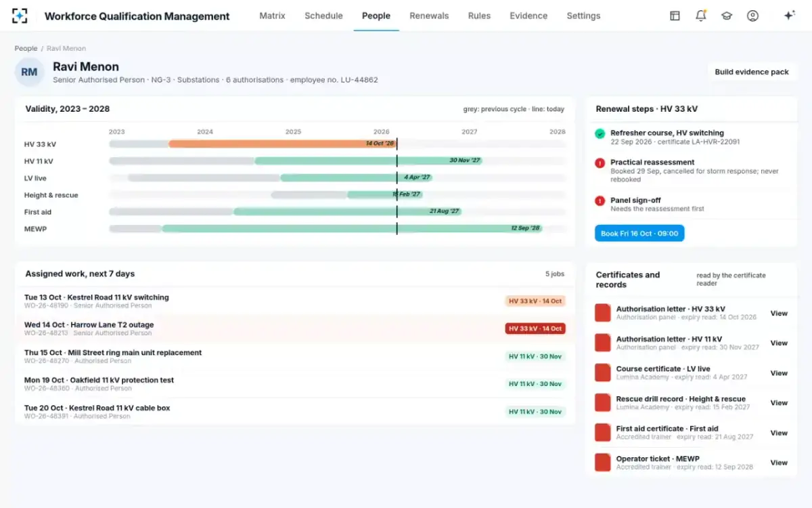Screen dimensions: 812x508
Task: Open Tue 20 Oct Kestrel Road cable box job
Action: pyautogui.click(x=295, y=411)
